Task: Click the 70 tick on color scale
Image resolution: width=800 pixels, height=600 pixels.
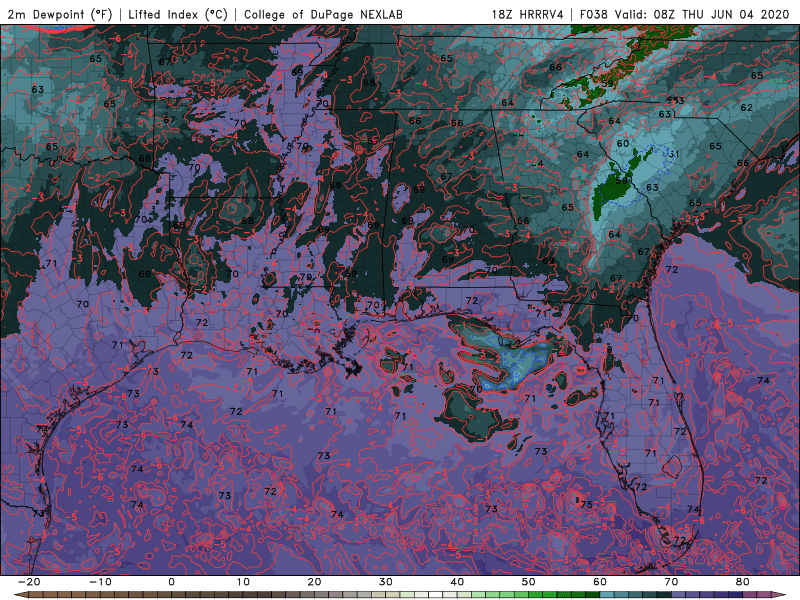Action: point(671,582)
